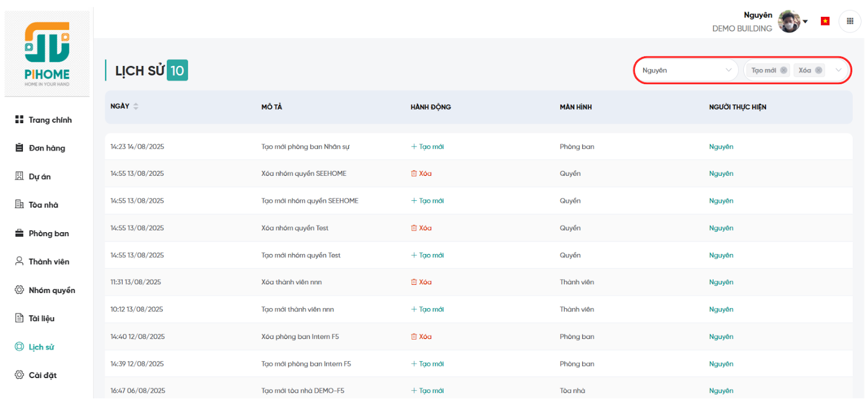Screen dimensions: 868x408
Task: Click the Dự án project icon
Action: pos(20,176)
